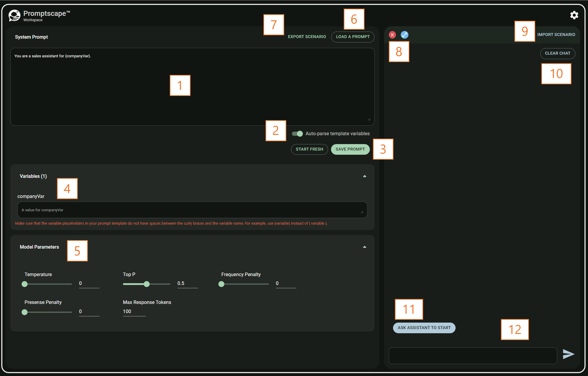Viewport: 588px width, 376px height.
Task: Click the Top P slider handle
Action: point(146,284)
